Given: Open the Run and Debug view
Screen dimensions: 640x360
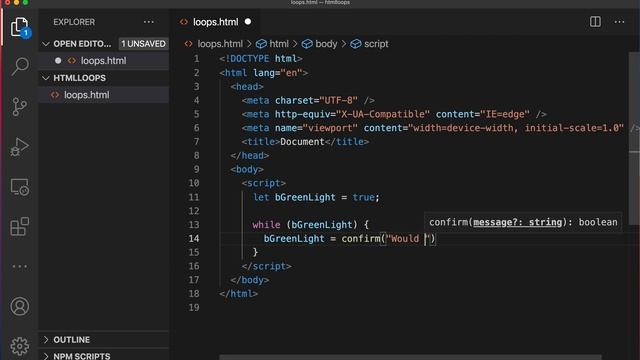Looking at the screenshot, I should click(20, 147).
